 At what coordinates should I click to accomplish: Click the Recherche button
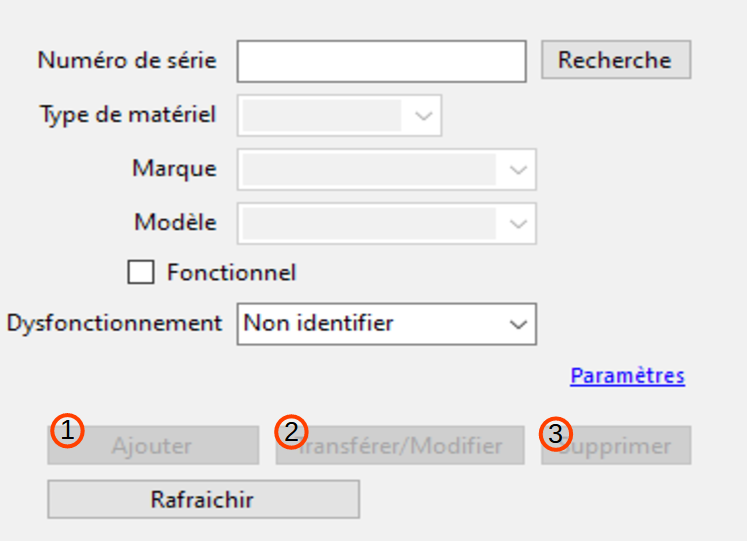coord(616,60)
